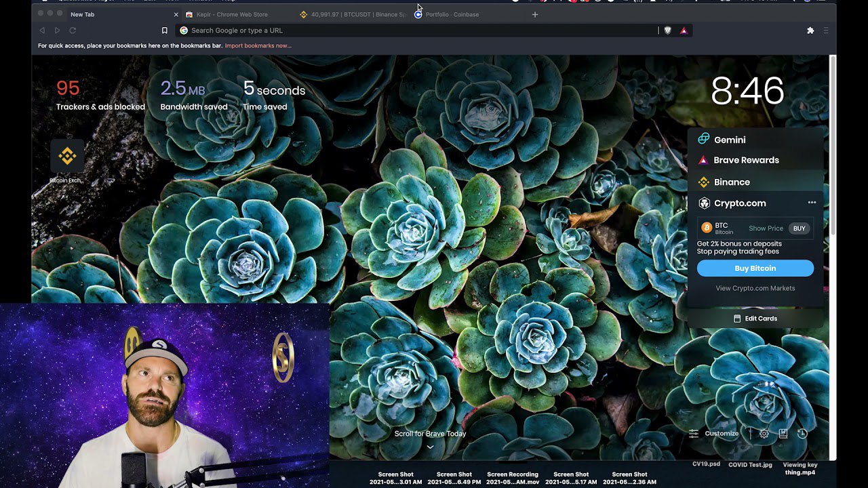868x488 pixels.
Task: Switch to BTCUSDT Binance tab
Action: [x=353, y=14]
